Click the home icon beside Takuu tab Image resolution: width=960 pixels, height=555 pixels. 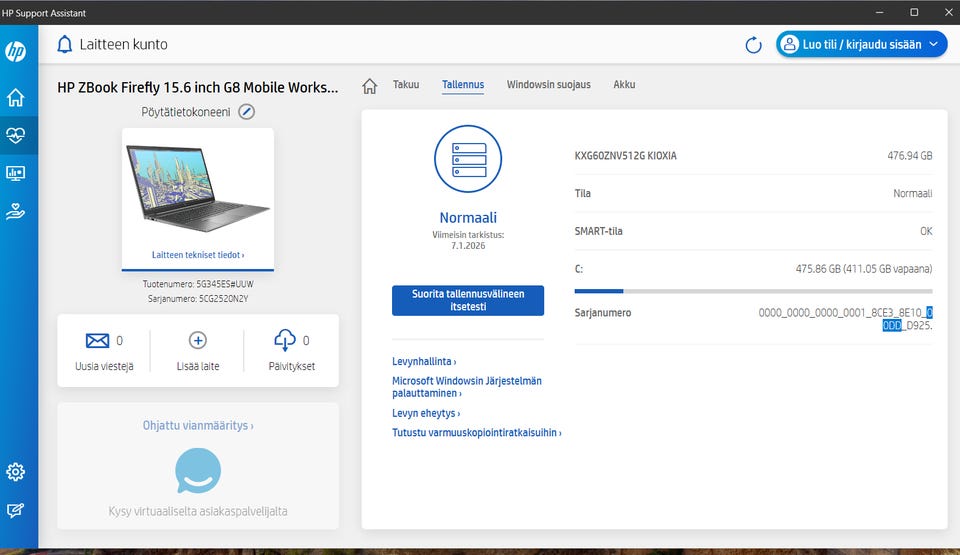coord(370,86)
